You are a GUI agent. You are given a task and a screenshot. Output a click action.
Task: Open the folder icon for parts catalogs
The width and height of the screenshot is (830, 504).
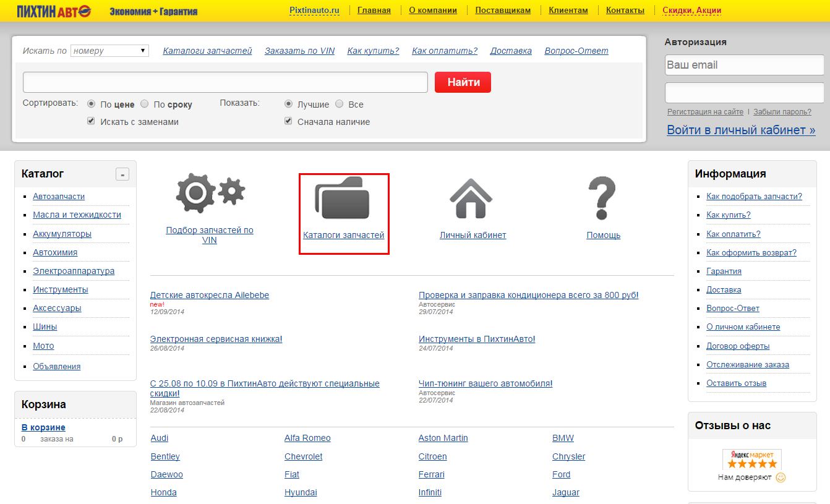[x=343, y=198]
